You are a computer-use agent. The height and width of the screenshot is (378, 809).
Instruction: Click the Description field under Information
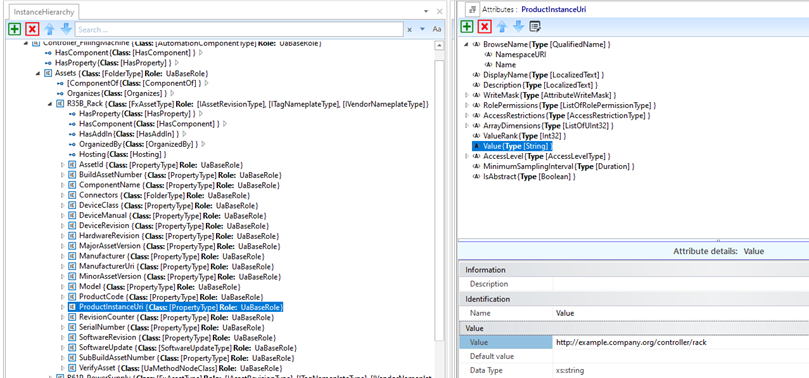point(681,284)
